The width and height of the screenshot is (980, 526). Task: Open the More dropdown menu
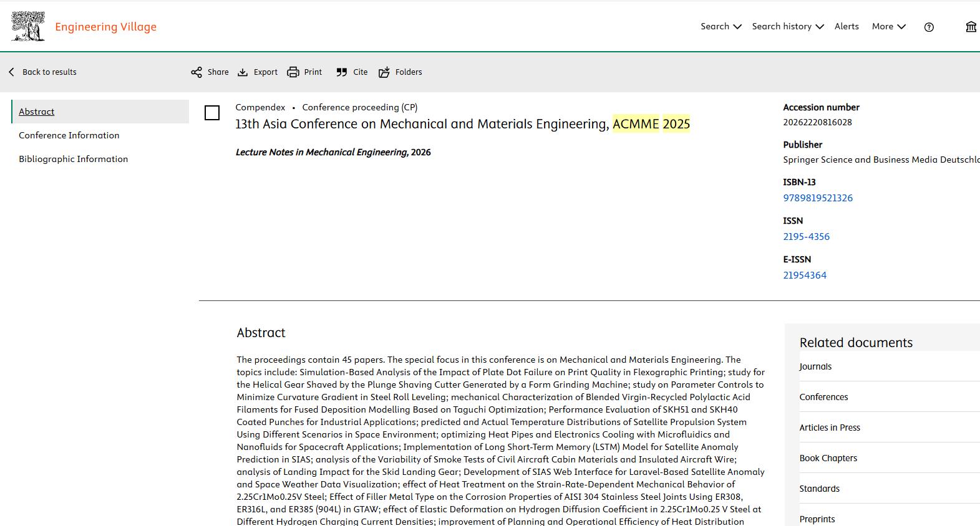pyautogui.click(x=889, y=26)
